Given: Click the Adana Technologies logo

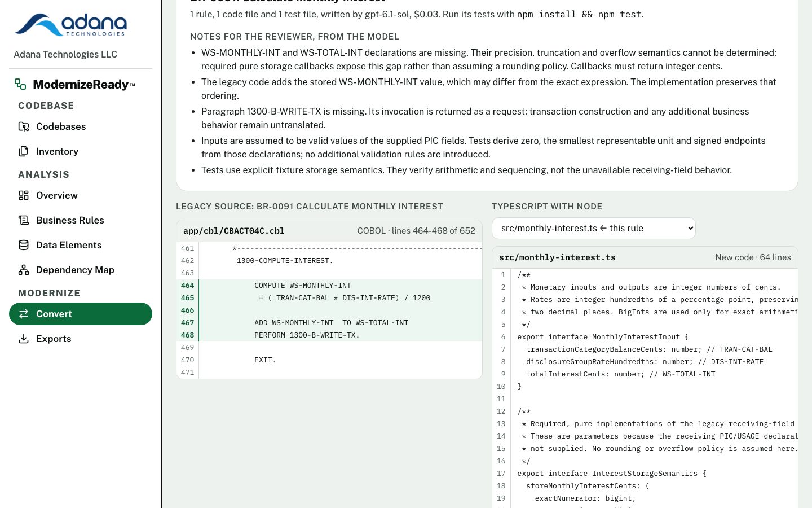Looking at the screenshot, I should click(x=71, y=25).
